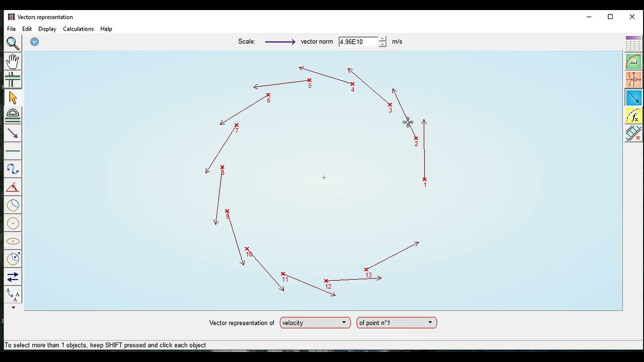Open the blue vector representation view

click(633, 98)
